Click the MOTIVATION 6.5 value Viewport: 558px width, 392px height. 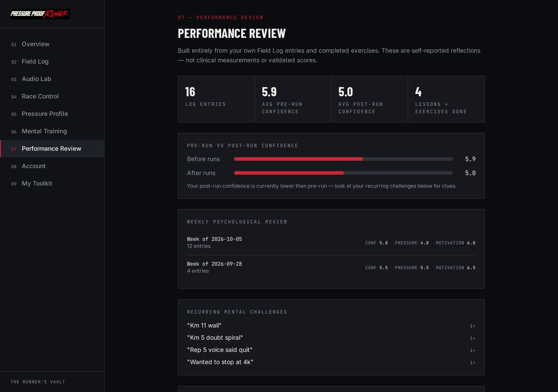click(x=455, y=268)
